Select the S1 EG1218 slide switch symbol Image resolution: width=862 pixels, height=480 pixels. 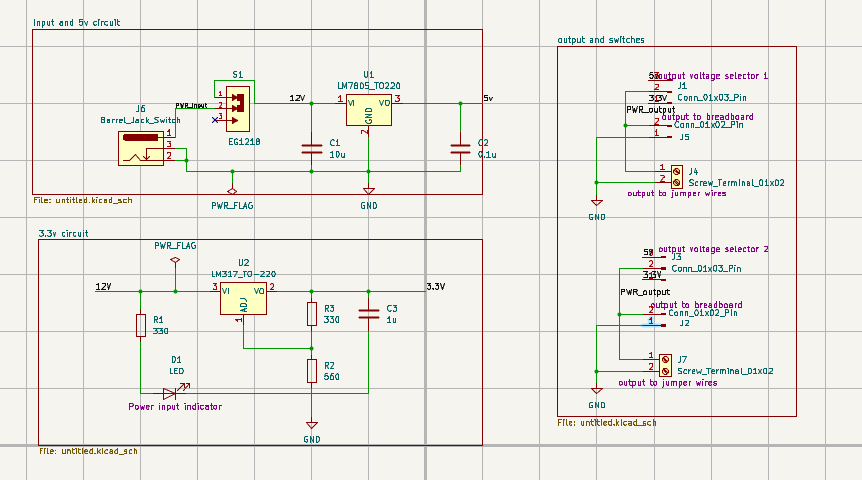pos(238,109)
